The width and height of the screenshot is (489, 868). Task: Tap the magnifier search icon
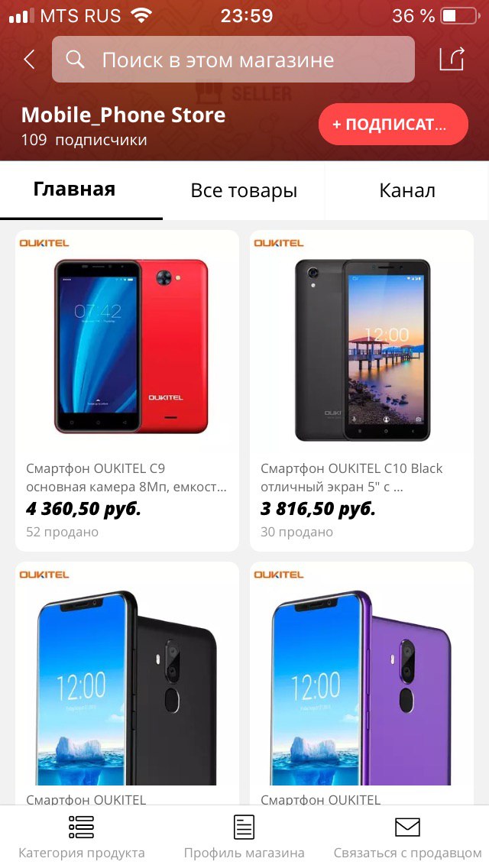(x=75, y=60)
